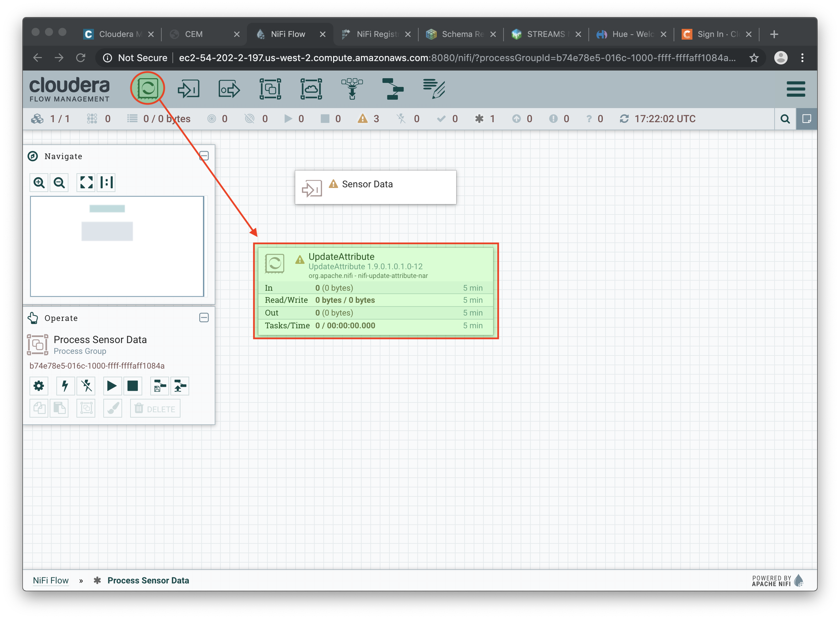This screenshot has height=619, width=840.
Task: Select the Input Port toolbar icon
Action: [x=189, y=89]
